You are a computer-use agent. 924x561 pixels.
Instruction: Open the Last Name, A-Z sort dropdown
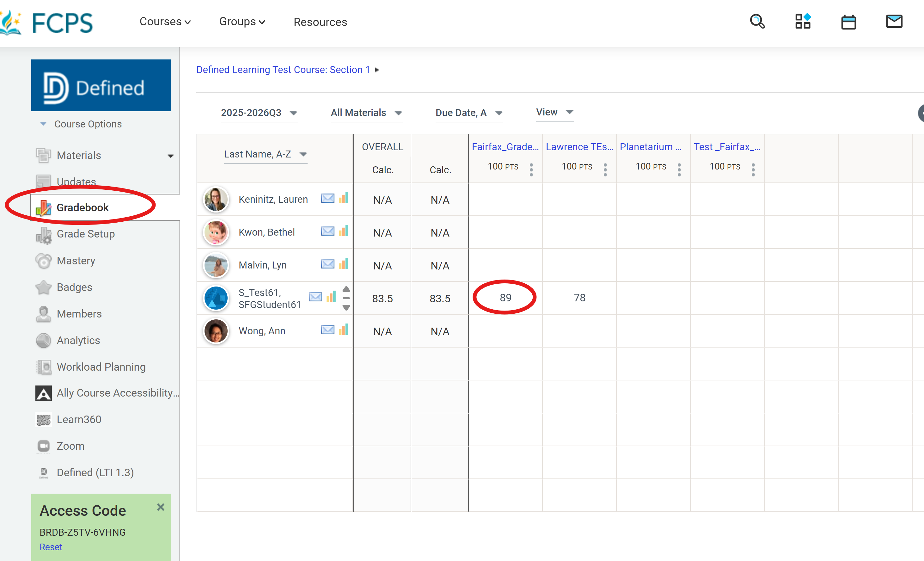coord(265,154)
